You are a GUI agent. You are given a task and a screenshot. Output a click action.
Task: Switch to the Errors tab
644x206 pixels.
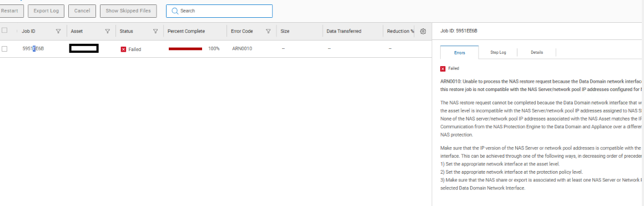point(459,53)
